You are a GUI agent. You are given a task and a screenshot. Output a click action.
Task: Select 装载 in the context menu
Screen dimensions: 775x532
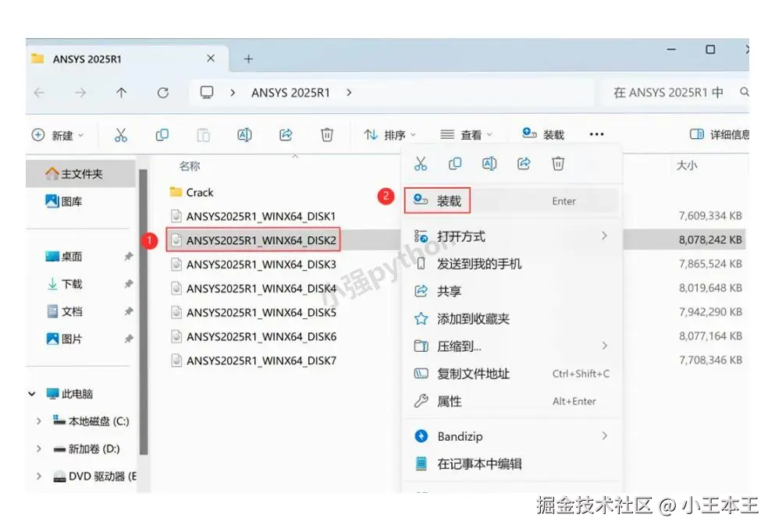511,200
